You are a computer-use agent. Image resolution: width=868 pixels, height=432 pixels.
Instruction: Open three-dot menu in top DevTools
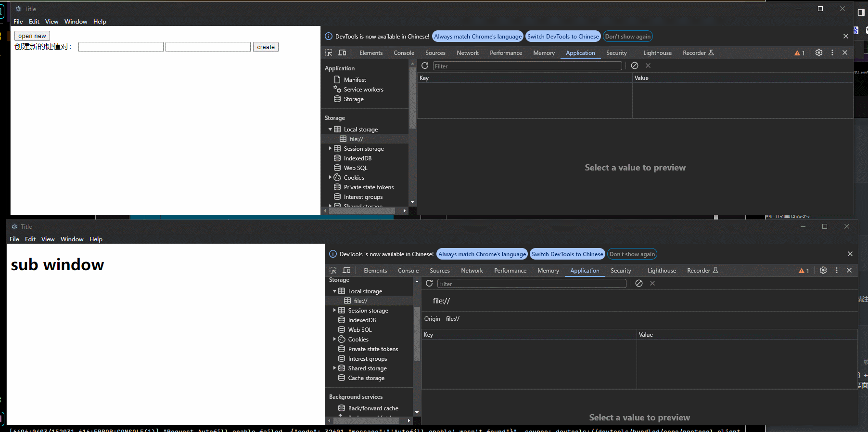832,53
